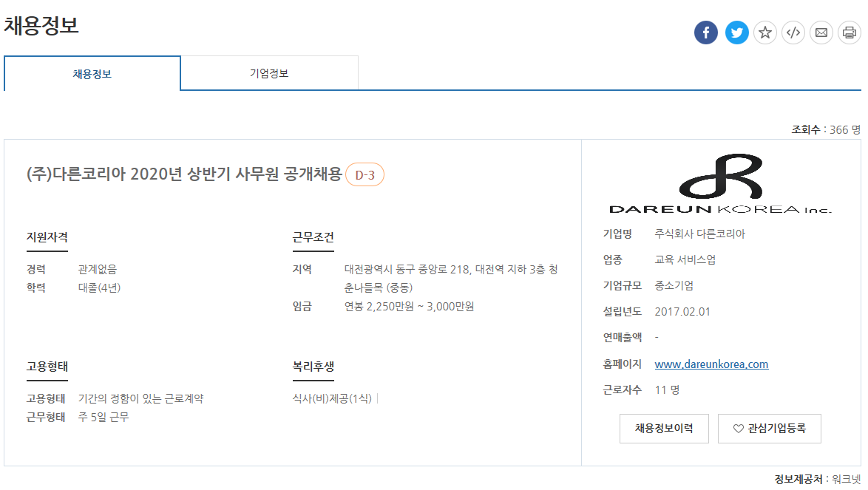Viewport: 868px width, 490px height.
Task: Click the Dareun Korea Inc. company logo
Action: tap(720, 183)
